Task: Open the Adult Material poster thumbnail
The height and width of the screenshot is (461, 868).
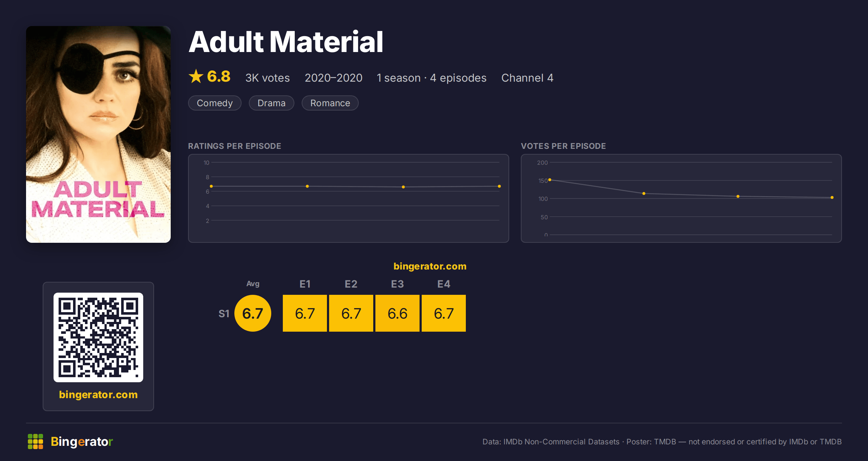Action: (x=98, y=134)
